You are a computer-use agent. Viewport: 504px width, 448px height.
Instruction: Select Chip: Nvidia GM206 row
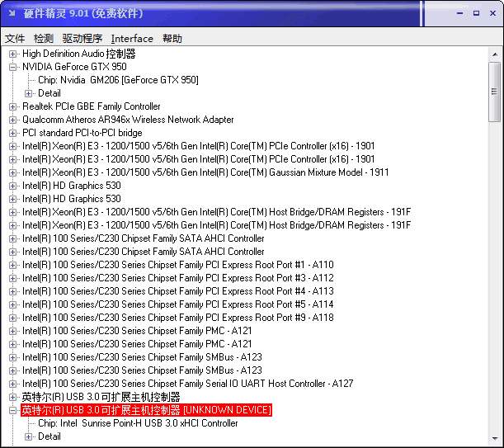(x=118, y=80)
